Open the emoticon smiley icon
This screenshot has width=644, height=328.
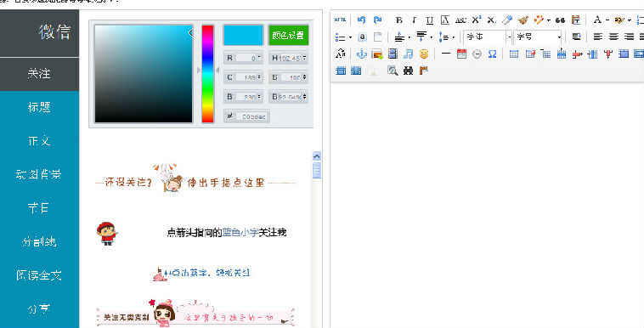click(x=424, y=54)
